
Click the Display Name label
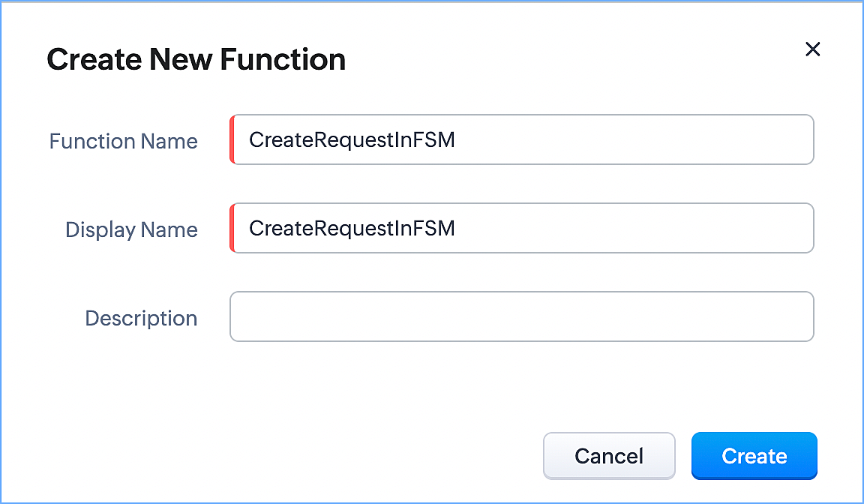click(131, 229)
